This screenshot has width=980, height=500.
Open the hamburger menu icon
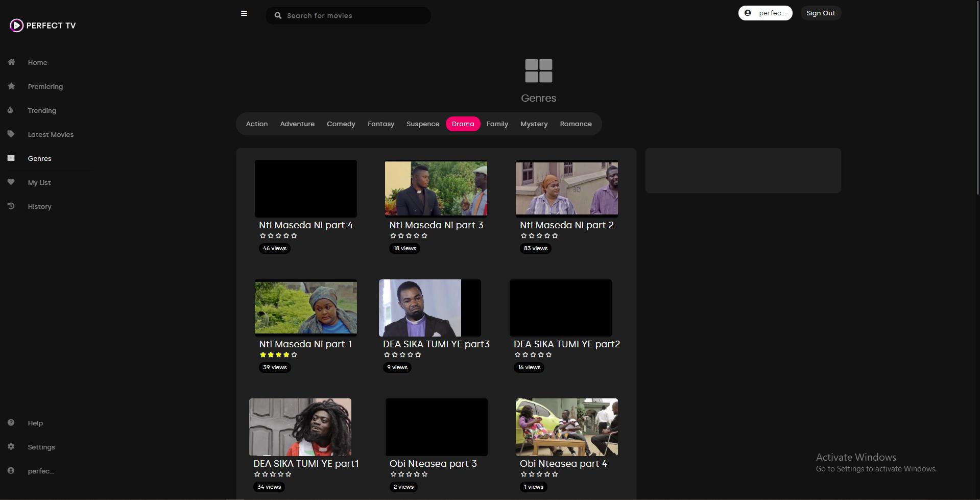pyautogui.click(x=244, y=14)
